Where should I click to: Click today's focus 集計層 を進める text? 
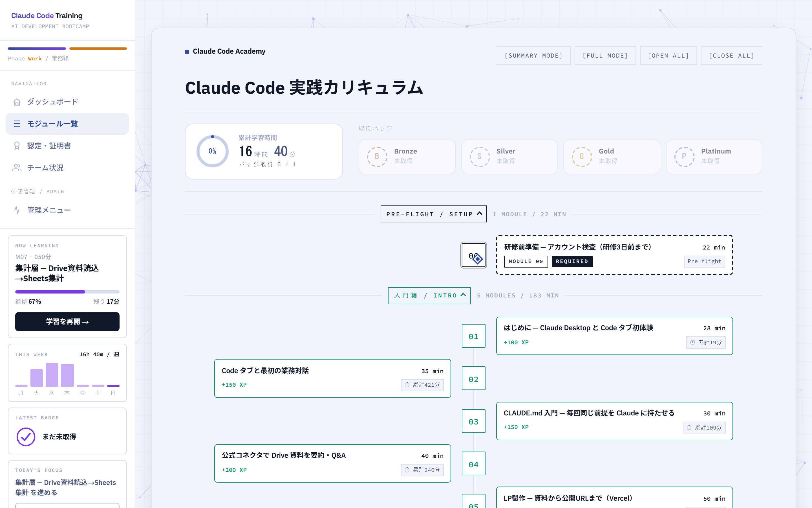65,487
